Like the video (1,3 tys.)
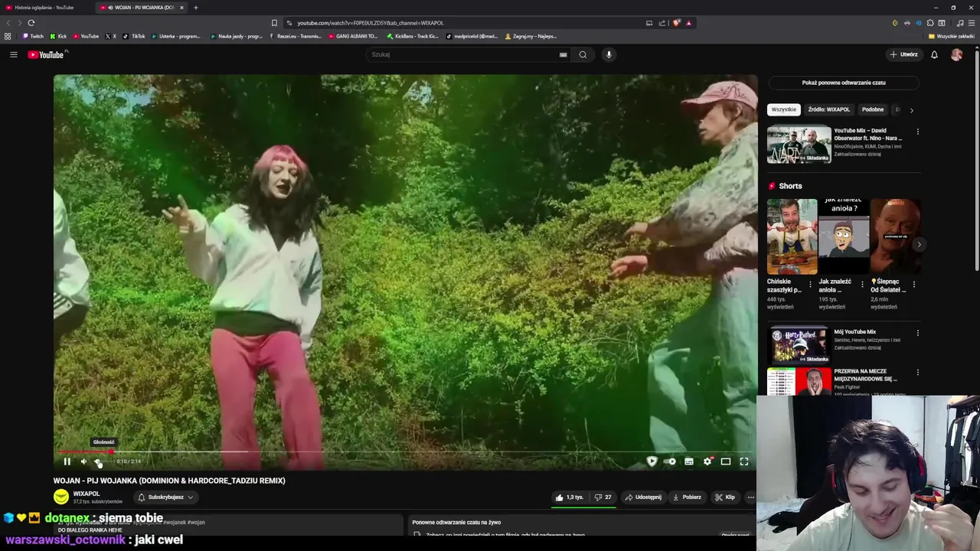The width and height of the screenshot is (980, 551). (570, 497)
